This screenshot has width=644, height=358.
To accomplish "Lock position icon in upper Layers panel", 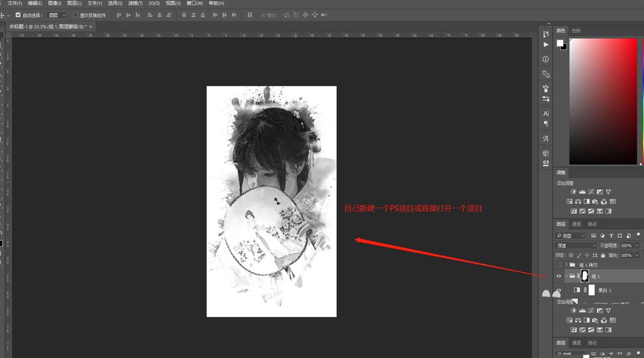I will pyautogui.click(x=587, y=255).
